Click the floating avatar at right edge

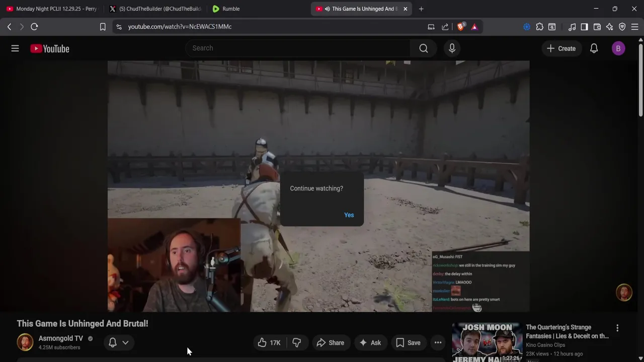coord(624,293)
